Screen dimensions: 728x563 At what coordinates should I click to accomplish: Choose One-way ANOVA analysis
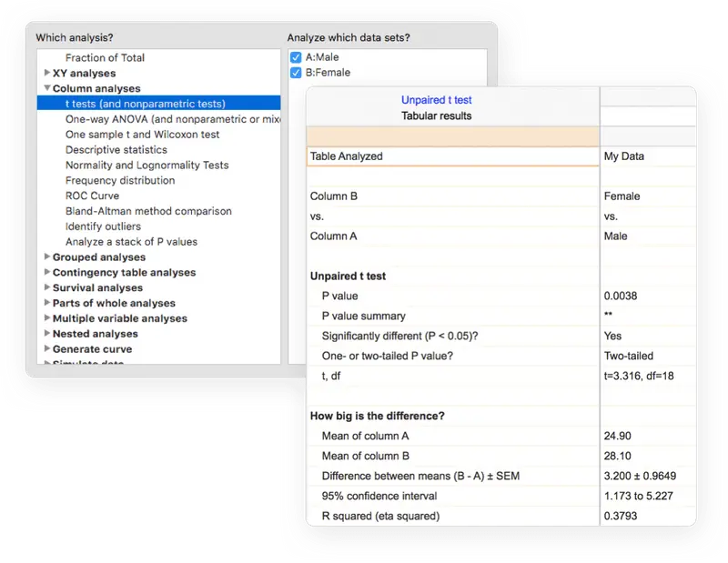(173, 119)
